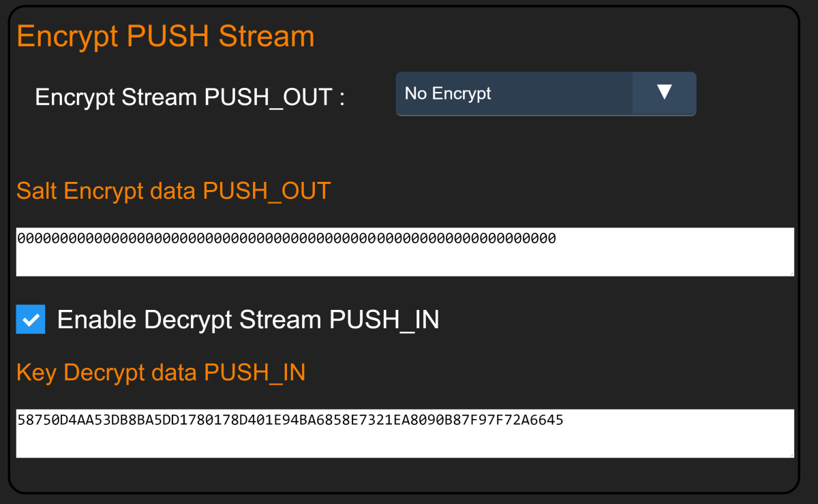
Task: Click the 'Salt Encrypt data PUSH_OUT' heading
Action: [x=173, y=191]
